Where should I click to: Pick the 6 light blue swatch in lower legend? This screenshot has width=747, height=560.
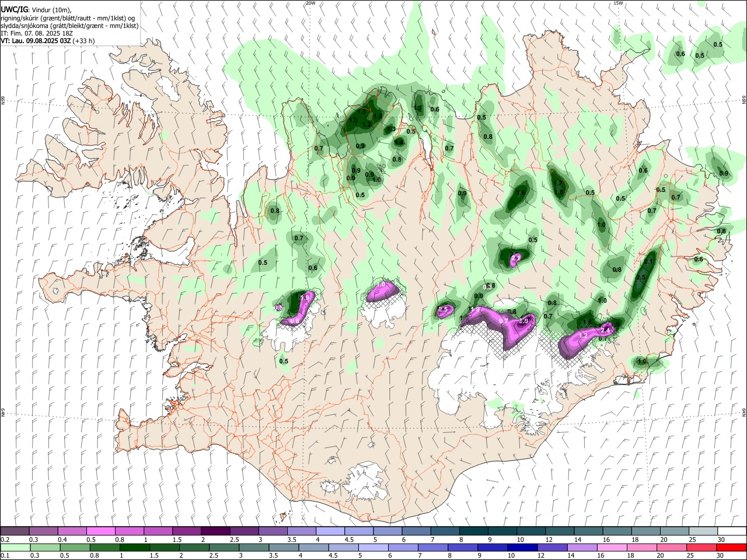click(403, 547)
